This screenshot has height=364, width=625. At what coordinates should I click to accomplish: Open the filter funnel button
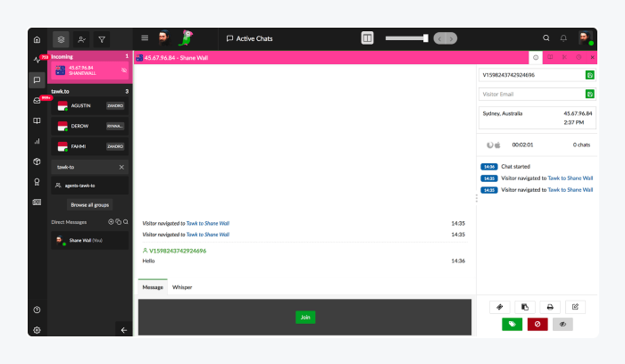(102, 39)
